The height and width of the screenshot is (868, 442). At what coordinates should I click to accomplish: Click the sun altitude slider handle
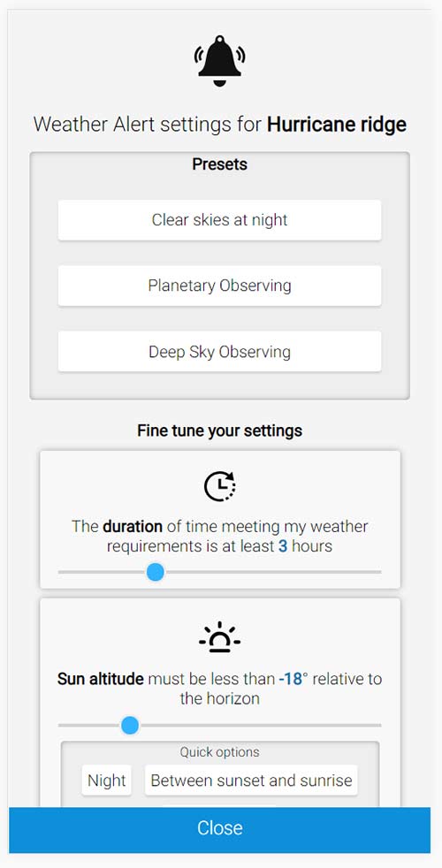130,725
